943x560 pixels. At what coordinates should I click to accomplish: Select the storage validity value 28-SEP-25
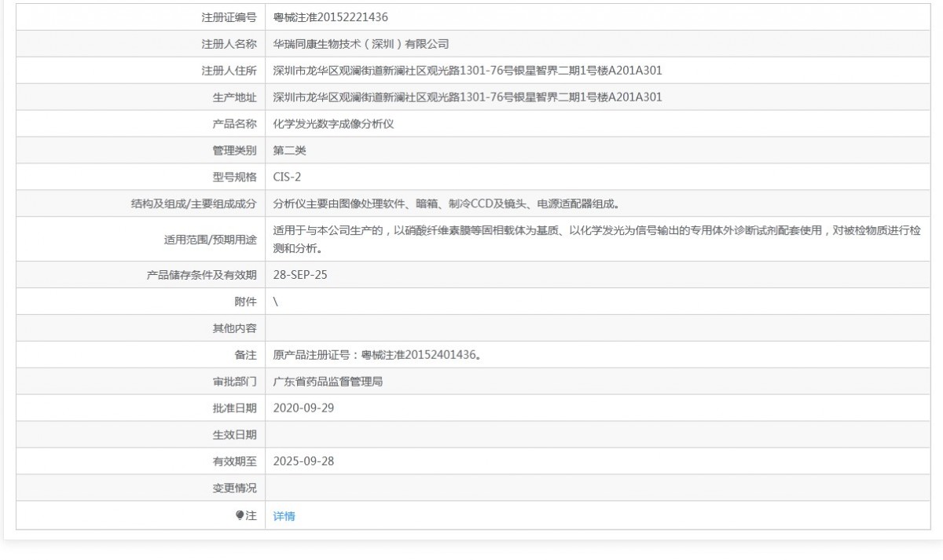click(299, 275)
